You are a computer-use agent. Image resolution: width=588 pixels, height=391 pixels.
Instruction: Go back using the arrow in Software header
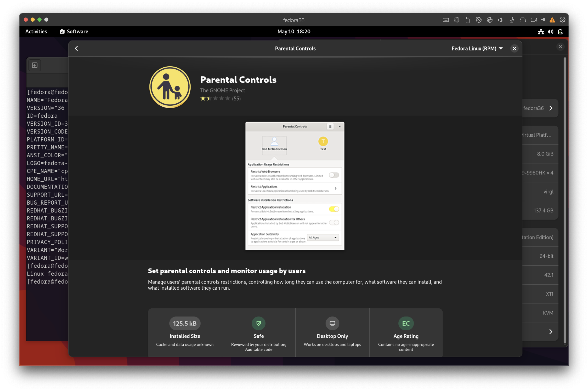[x=76, y=48]
